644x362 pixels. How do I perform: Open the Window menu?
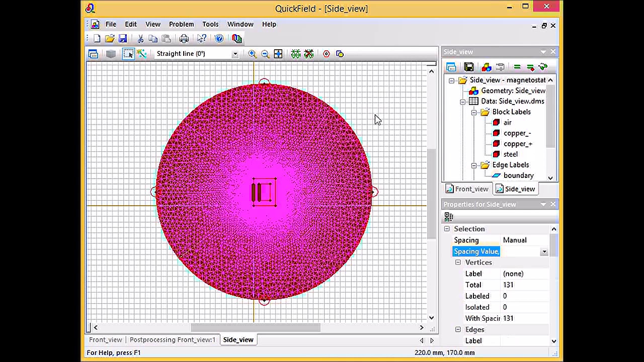tap(240, 24)
